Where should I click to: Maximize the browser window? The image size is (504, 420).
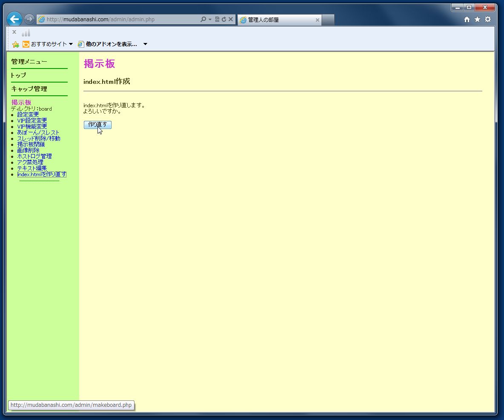469,7
